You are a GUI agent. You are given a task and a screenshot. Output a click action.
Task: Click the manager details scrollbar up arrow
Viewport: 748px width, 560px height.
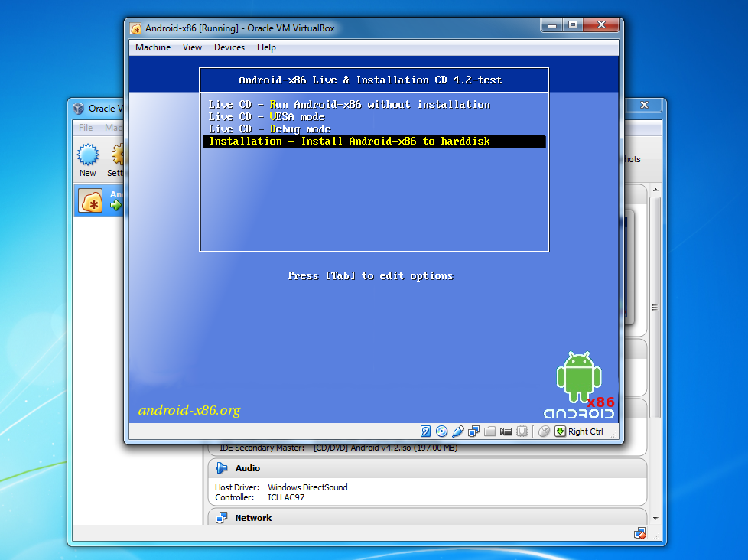655,190
